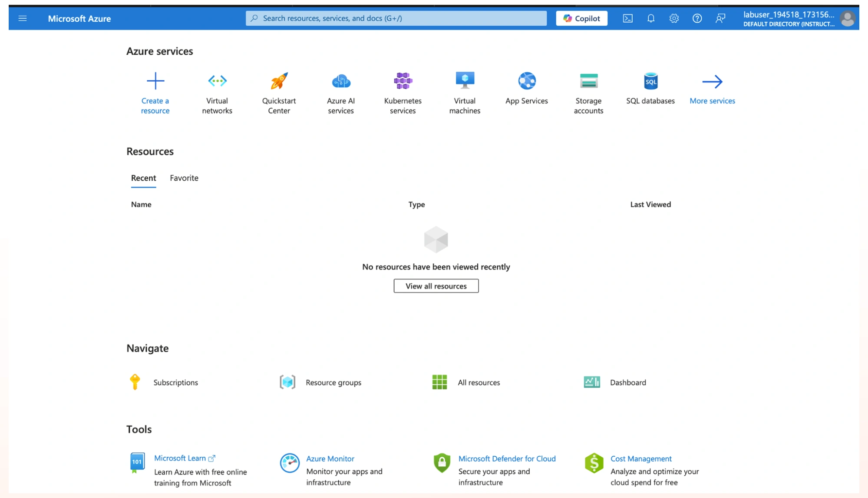Click the More services link text

712,101
